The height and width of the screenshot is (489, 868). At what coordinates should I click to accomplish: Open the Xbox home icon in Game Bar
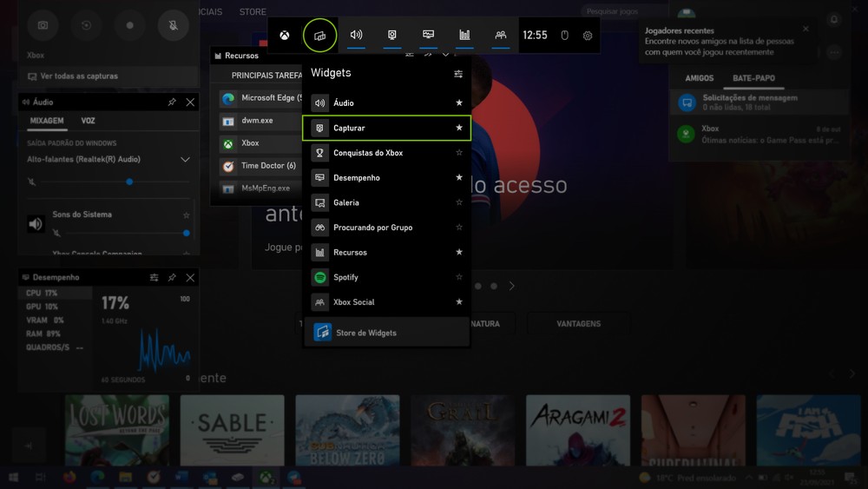285,36
